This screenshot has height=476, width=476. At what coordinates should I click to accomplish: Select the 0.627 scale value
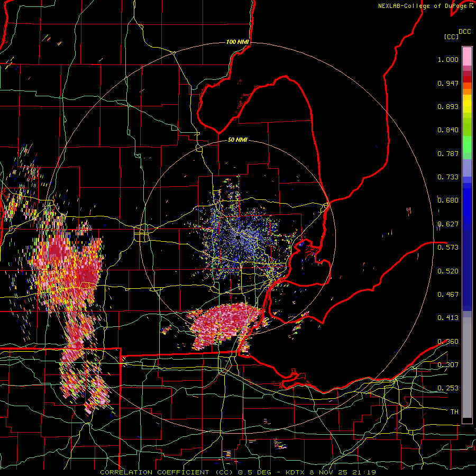(448, 224)
